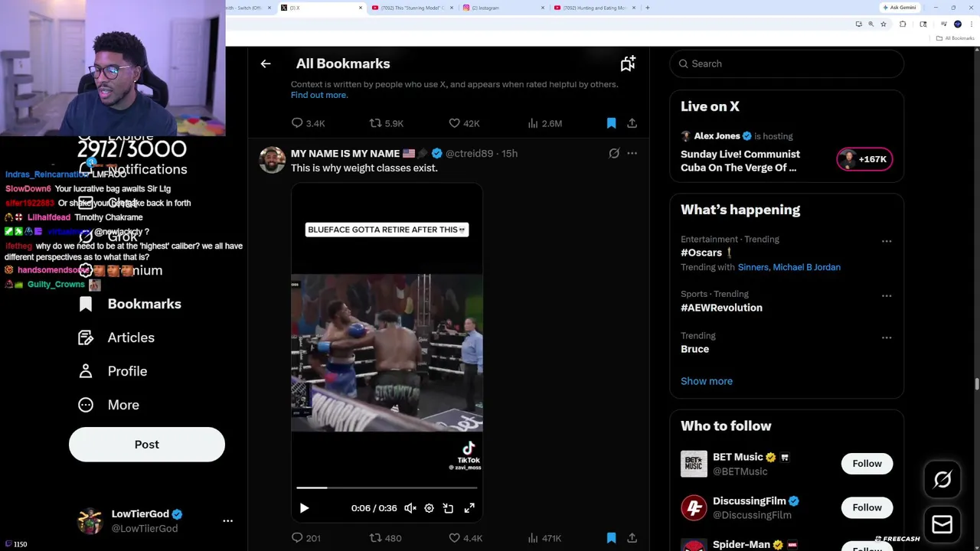Viewport: 980px width, 551px height.
Task: Open Ask Gemini in Chrome
Action: pyautogui.click(x=900, y=8)
